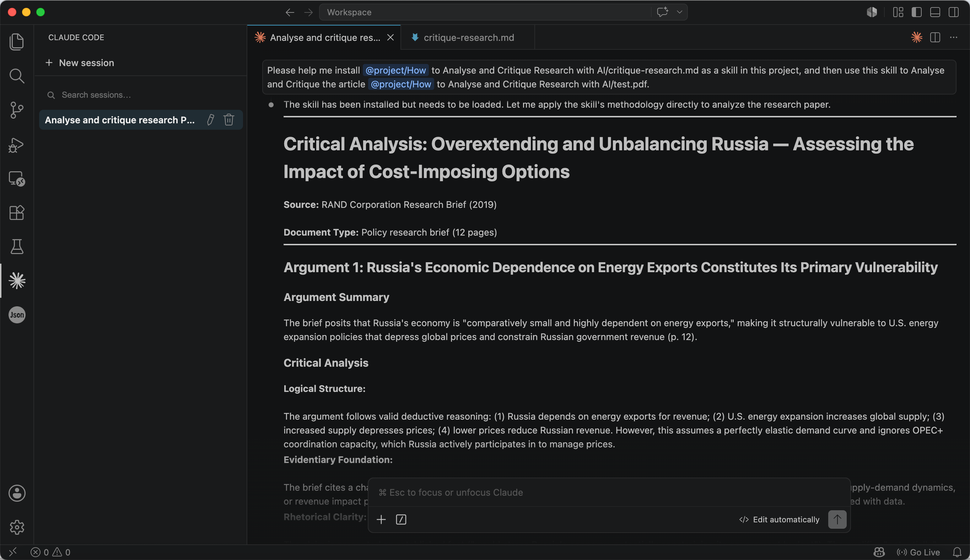Open the Claude Code sidebar icon

coord(17,281)
